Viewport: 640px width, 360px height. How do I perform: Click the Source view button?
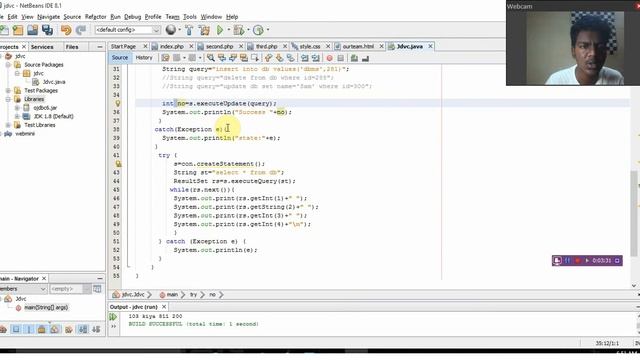(x=120, y=58)
